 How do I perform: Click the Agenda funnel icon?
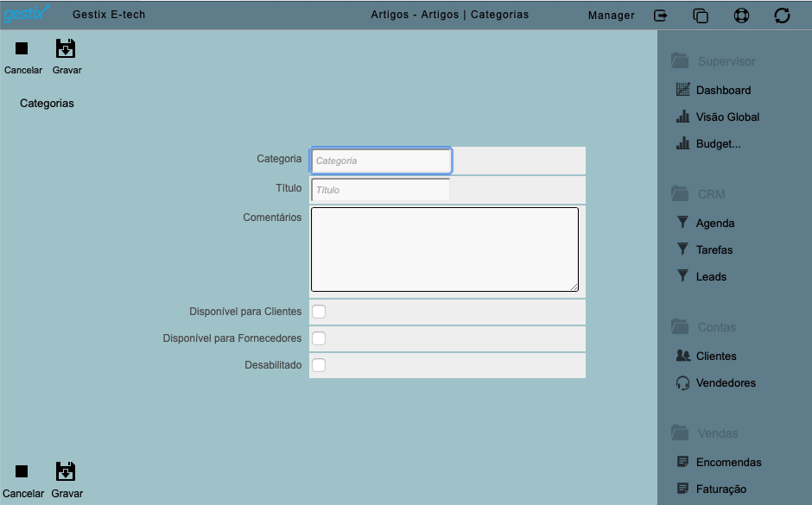point(683,223)
